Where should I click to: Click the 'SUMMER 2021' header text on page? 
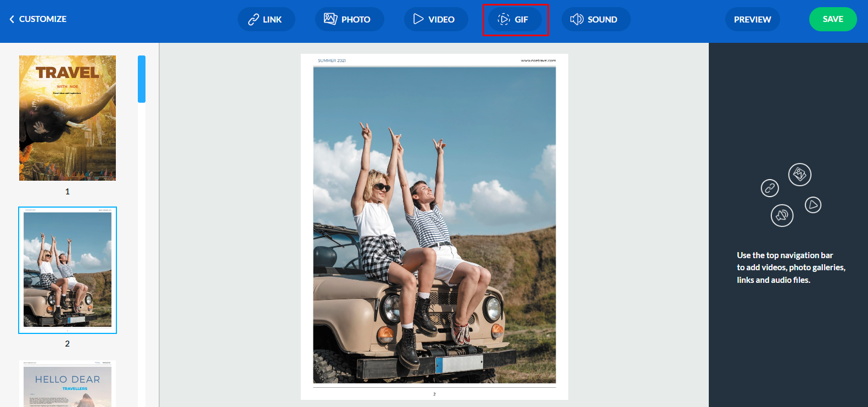coord(332,60)
